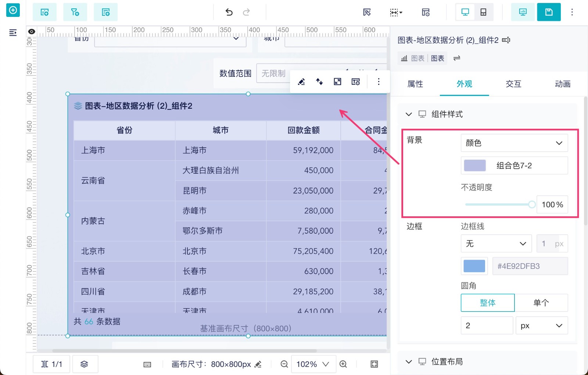Switch to the 属性 tab
The width and height of the screenshot is (588, 375).
tap(415, 84)
